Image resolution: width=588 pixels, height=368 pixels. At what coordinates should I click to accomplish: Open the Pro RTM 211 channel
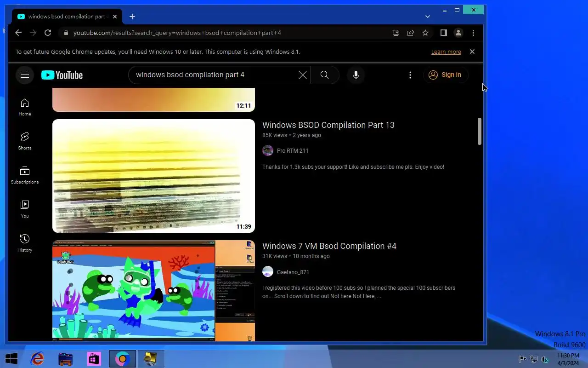[x=293, y=151]
